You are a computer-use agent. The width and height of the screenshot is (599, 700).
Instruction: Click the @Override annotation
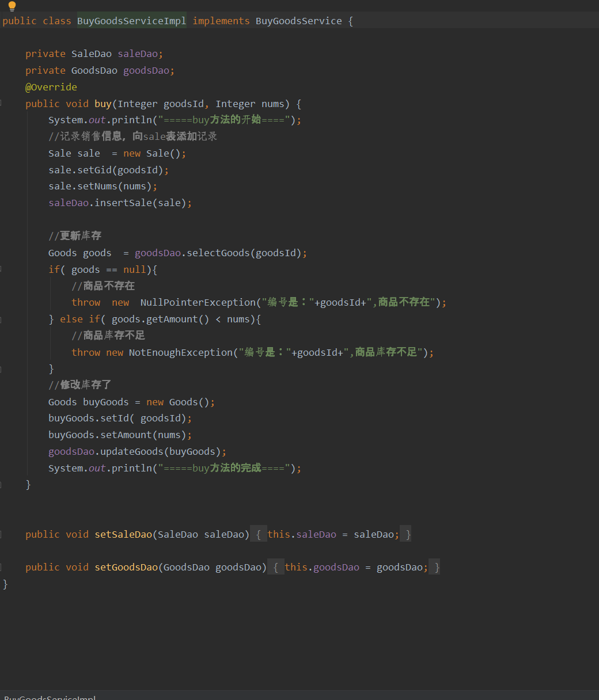51,87
